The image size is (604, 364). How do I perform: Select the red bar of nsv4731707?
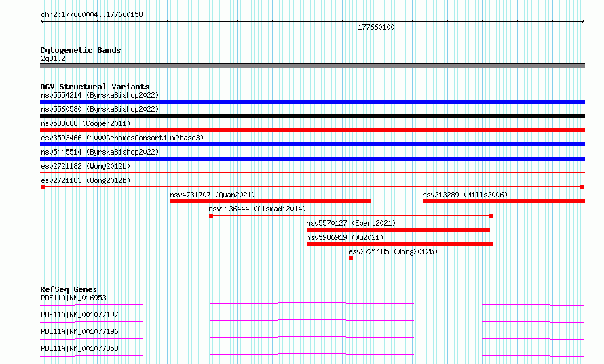coord(270,201)
